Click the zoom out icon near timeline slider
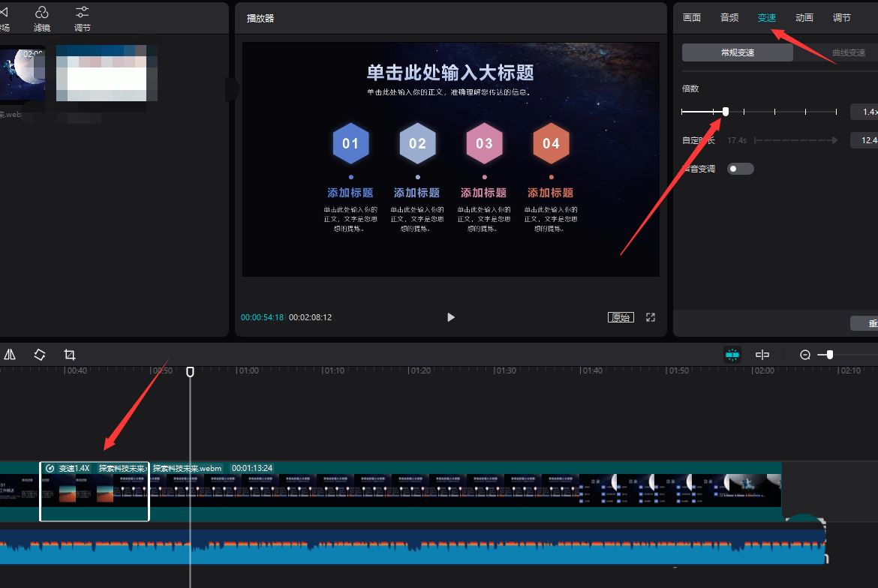 [x=805, y=354]
